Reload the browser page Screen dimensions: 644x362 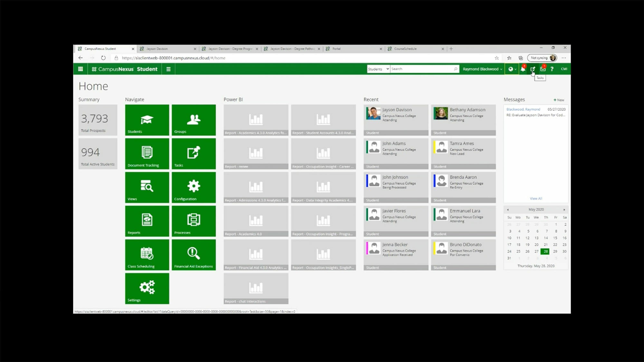click(103, 58)
